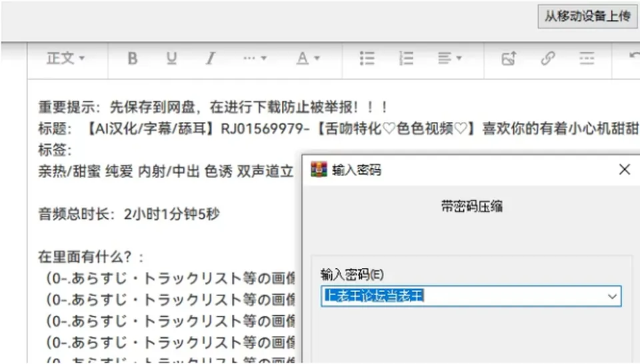640x364 pixels.
Task: Click the 带密码压缩 heading in the dialog
Action: 471,206
